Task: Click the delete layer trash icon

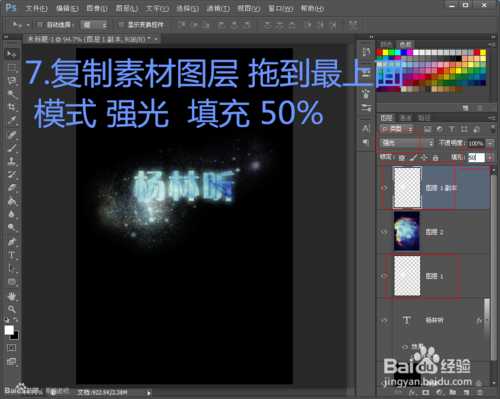Action: pyautogui.click(x=479, y=392)
